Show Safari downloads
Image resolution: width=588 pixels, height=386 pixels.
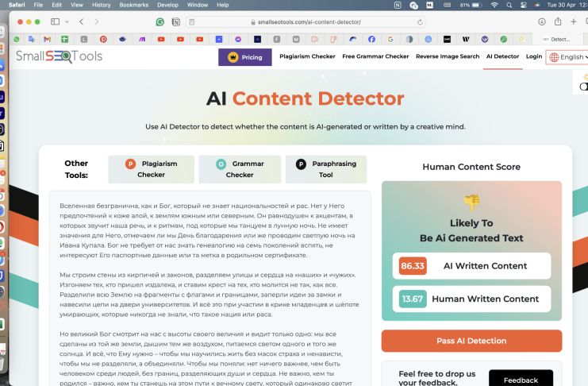[542, 21]
